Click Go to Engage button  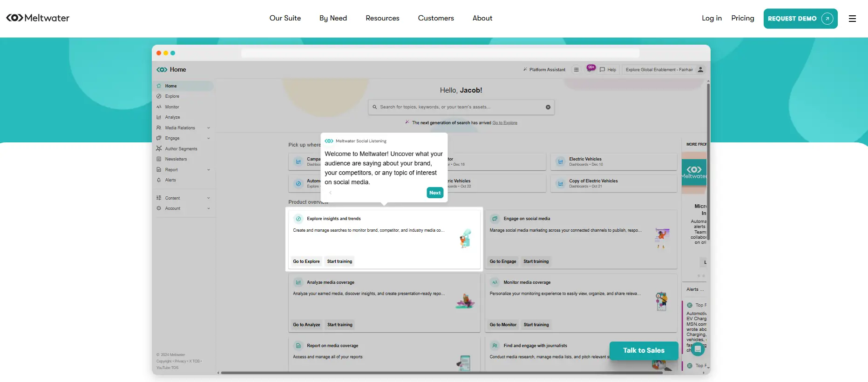click(x=503, y=261)
